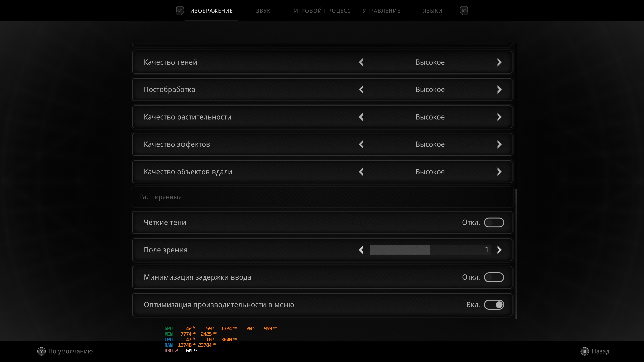Switch to the ЗВУК tab
The height and width of the screenshot is (362, 644).
263,11
